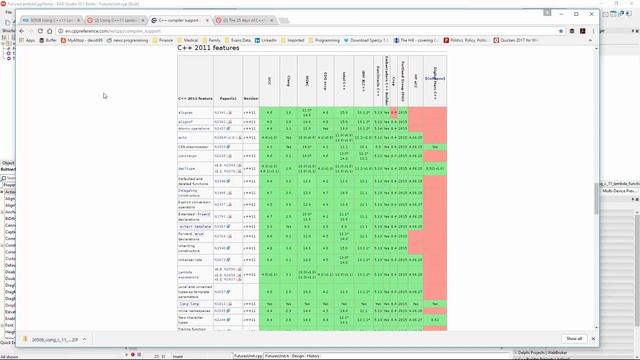Open the MyAltop bookmark

[x=82, y=40]
